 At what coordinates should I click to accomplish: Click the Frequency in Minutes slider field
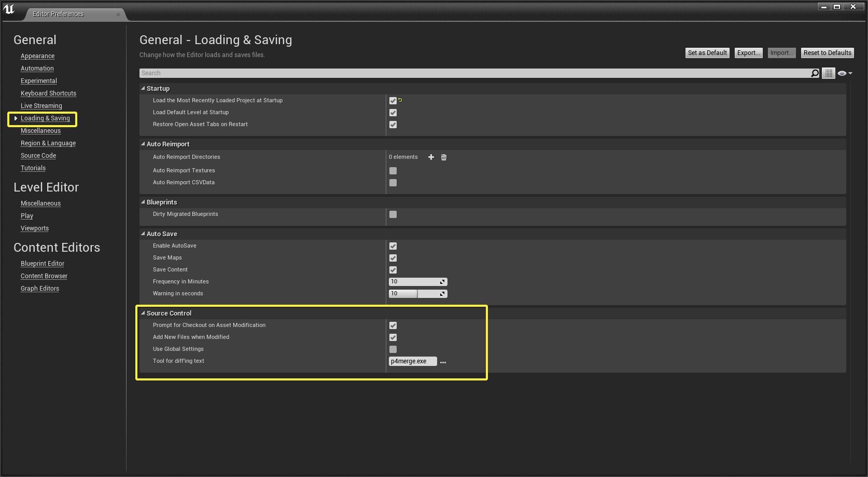tap(414, 282)
